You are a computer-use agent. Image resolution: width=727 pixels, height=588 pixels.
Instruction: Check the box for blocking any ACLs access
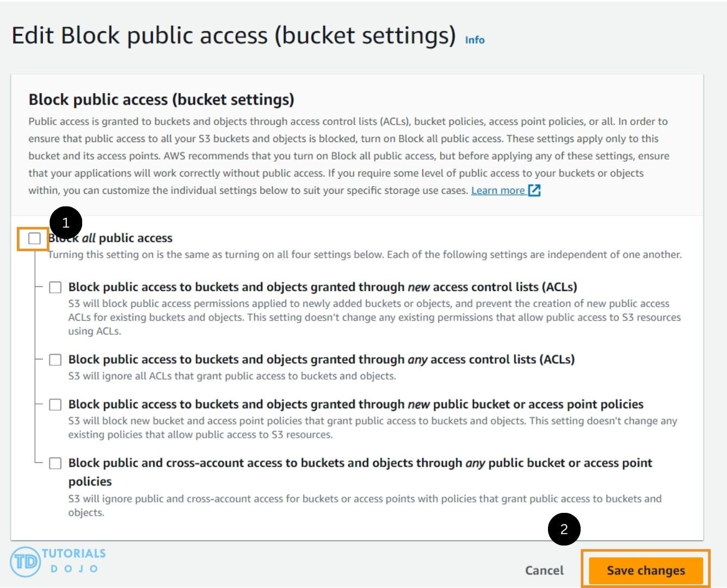(x=56, y=360)
